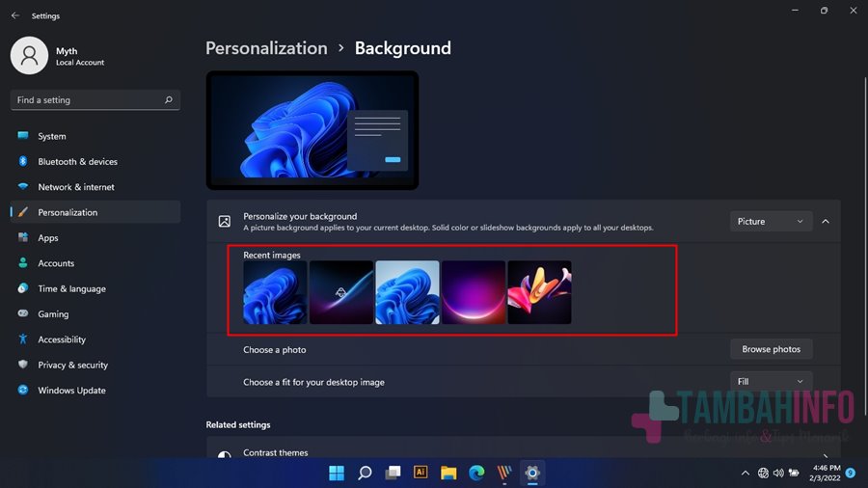The height and width of the screenshot is (488, 868).
Task: Click the Choose a fit for your desktop image label
Action: pyautogui.click(x=313, y=382)
